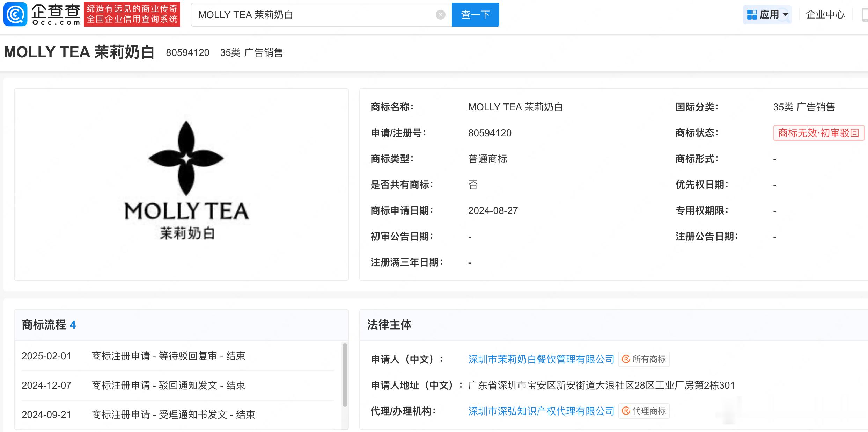Open 企业中心 menu item
The height and width of the screenshot is (432, 868).
pos(825,15)
